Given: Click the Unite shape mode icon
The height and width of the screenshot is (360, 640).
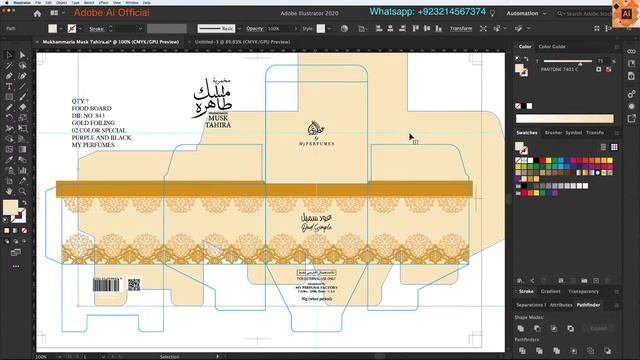Looking at the screenshot, I should pos(521,329).
